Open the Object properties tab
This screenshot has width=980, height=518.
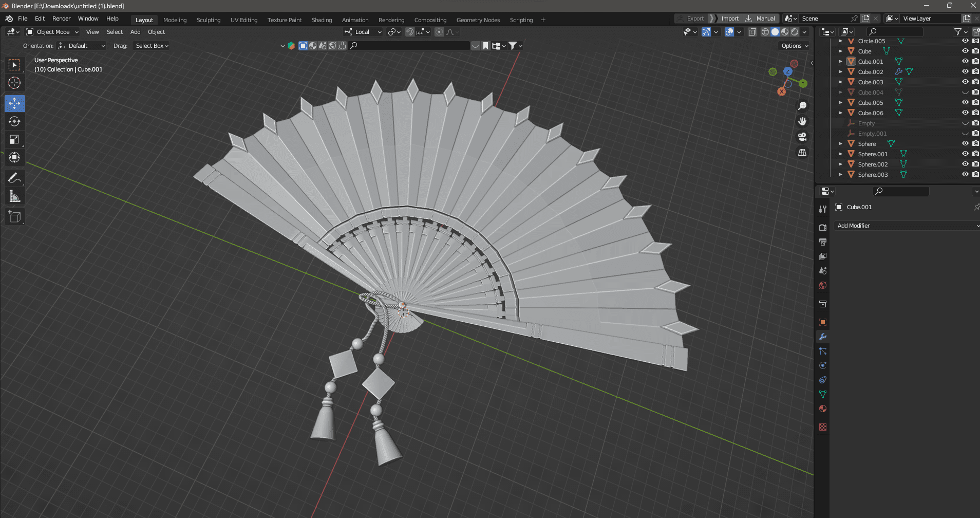[823, 322]
